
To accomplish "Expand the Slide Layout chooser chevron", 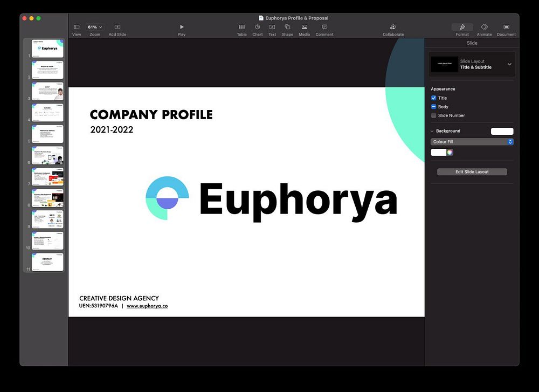I will tap(509, 64).
